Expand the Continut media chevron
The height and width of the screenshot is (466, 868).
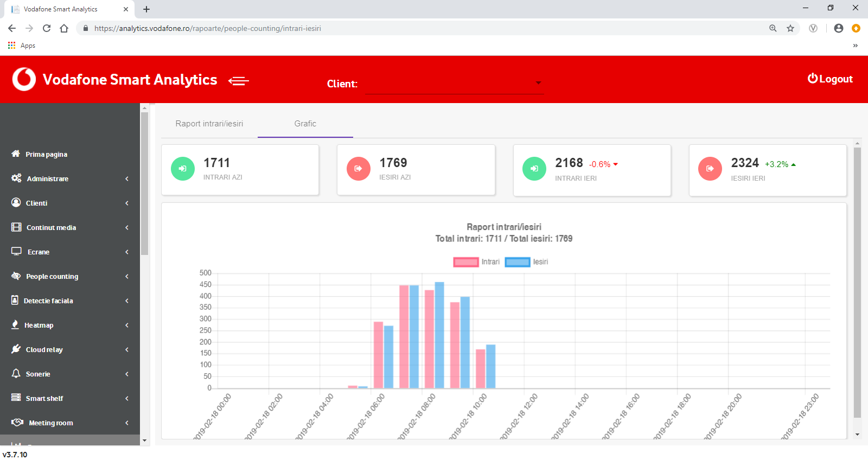pyautogui.click(x=127, y=227)
